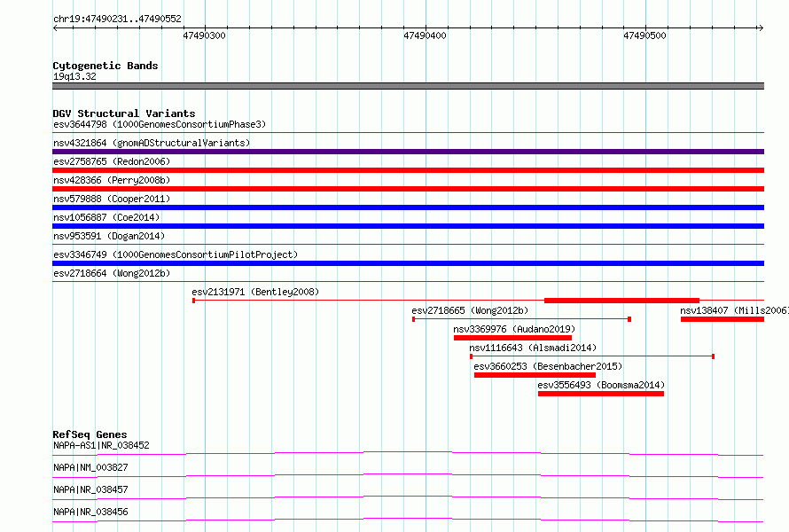Open variant esv2131971 (Bentley2008) label

point(255,292)
